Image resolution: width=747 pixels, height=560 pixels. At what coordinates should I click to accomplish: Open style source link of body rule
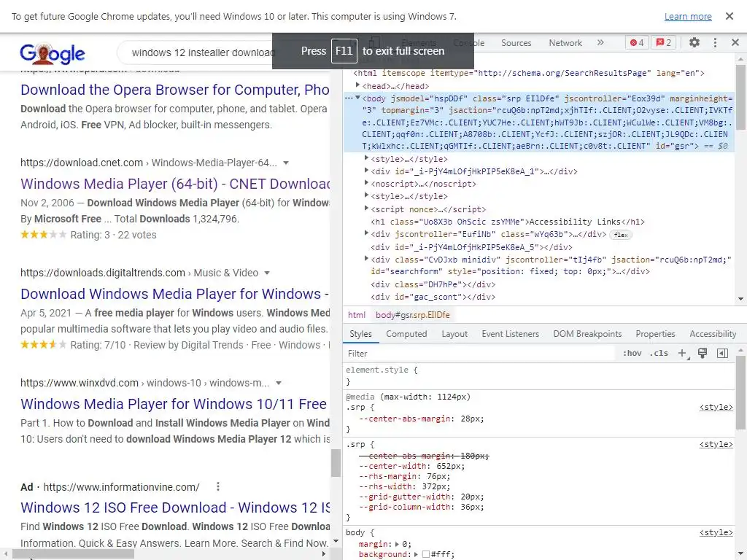[716, 532]
